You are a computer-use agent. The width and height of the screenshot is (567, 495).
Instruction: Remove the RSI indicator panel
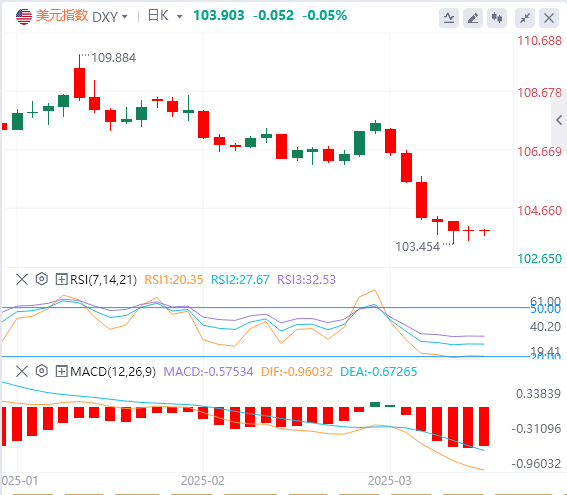click(x=22, y=279)
